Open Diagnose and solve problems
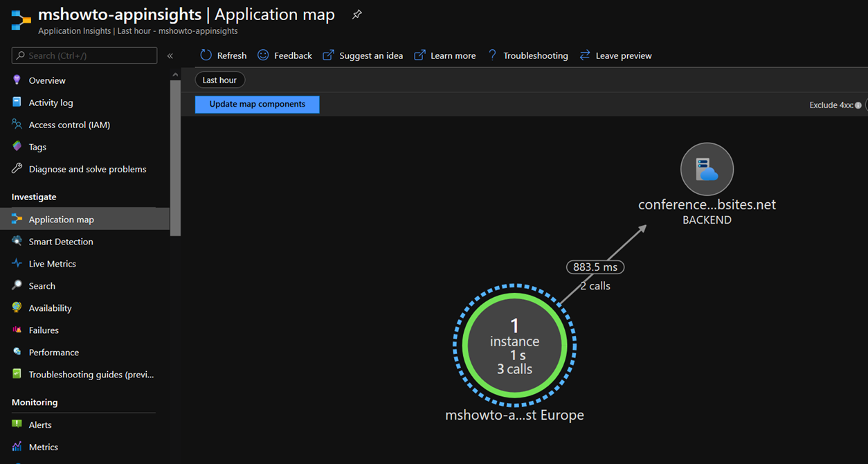Viewport: 868px width, 464px height. 87,169
